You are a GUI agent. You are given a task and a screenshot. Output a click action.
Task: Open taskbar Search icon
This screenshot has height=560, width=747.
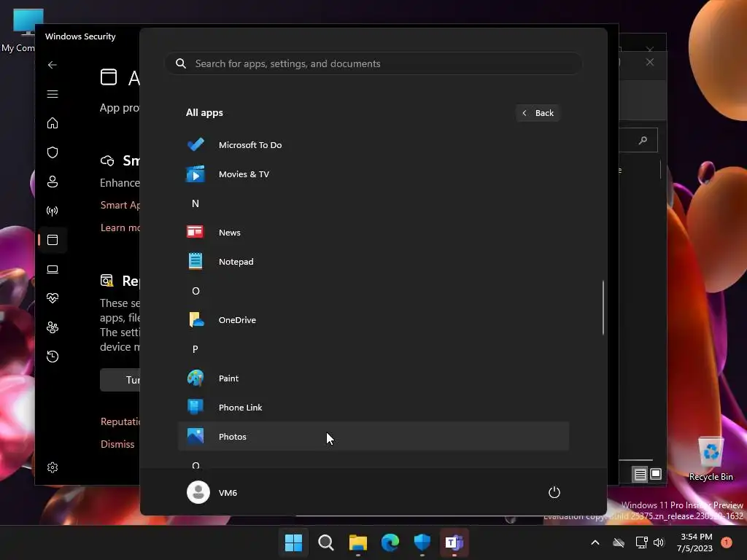pos(326,542)
